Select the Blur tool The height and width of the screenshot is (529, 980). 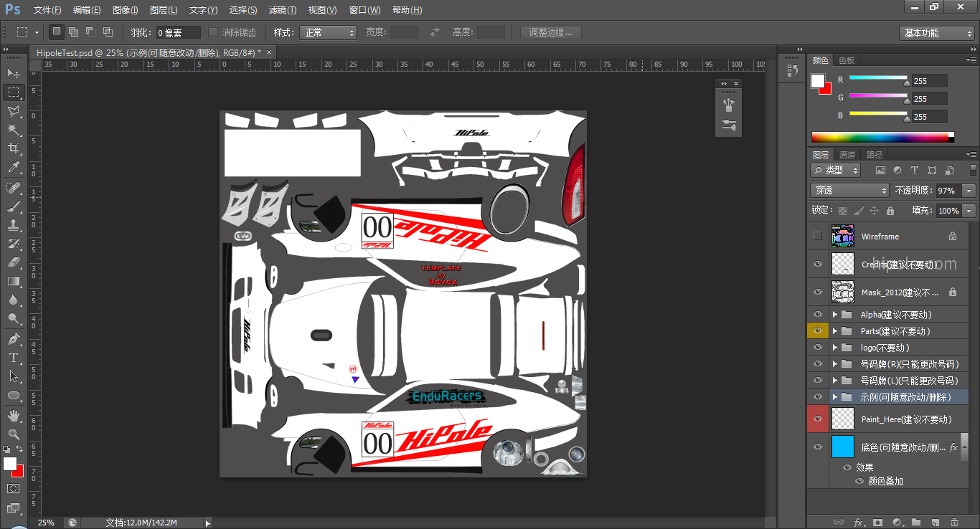[x=14, y=300]
